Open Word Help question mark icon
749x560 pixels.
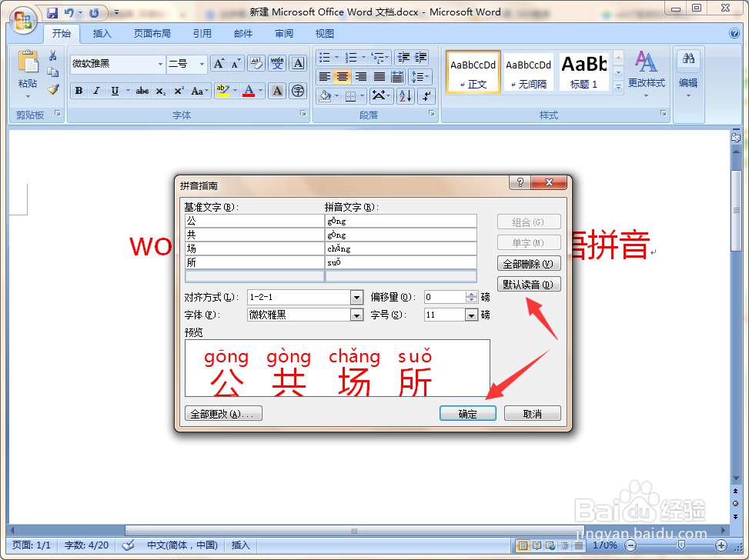click(734, 33)
